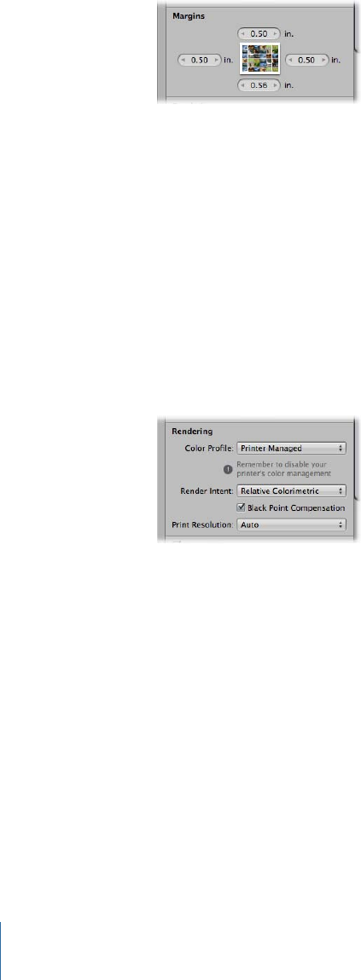
Task: Increase the top margin with right arrow
Action: [x=276, y=33]
